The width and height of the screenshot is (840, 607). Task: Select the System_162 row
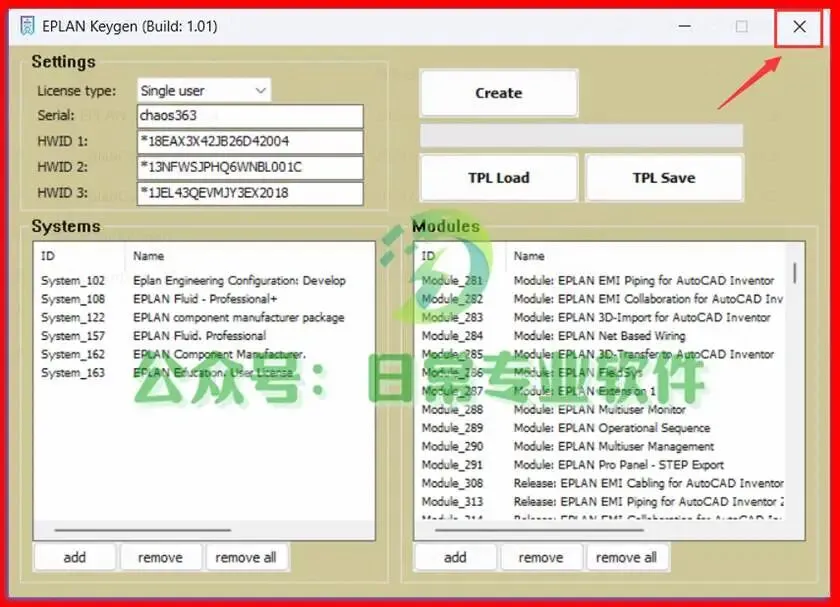pyautogui.click(x=204, y=354)
